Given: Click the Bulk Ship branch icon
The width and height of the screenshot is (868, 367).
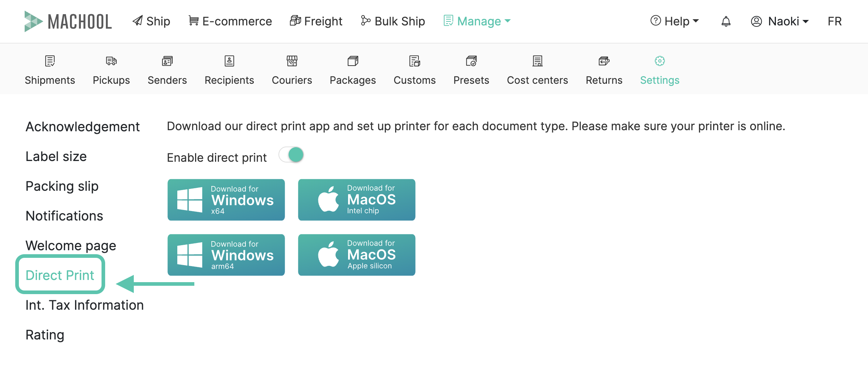Looking at the screenshot, I should tap(365, 21).
